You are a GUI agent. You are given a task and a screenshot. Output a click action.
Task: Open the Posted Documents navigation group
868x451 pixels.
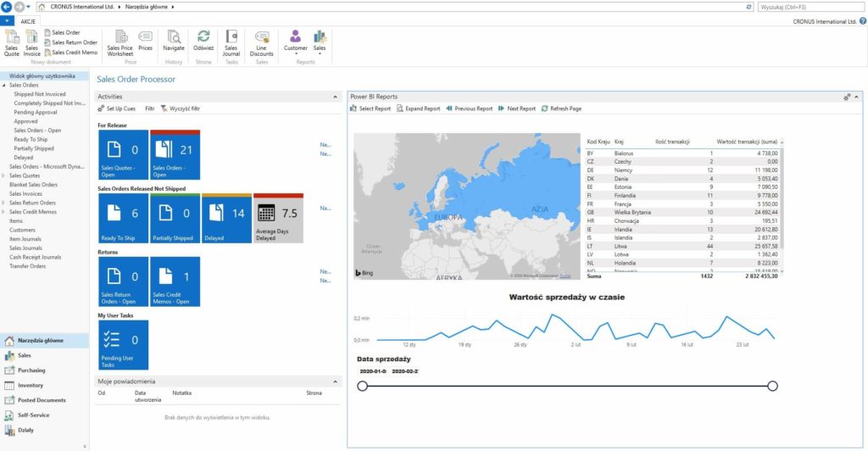(44, 400)
